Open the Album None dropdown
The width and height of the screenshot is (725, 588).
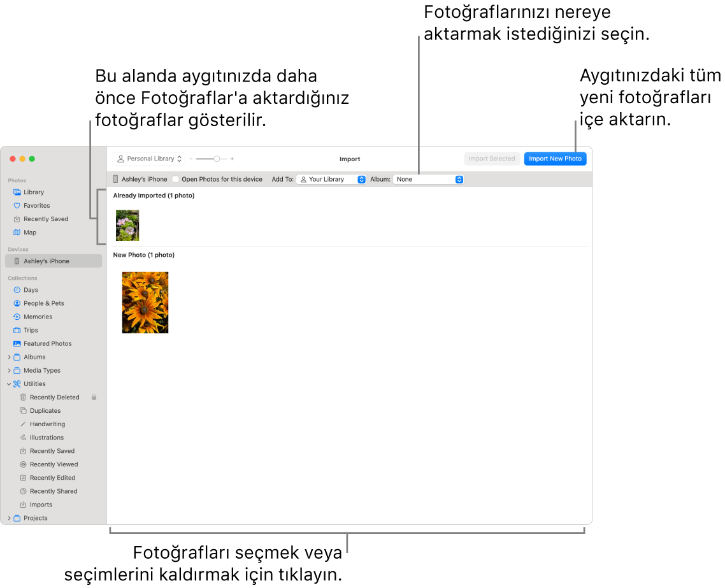click(x=428, y=180)
